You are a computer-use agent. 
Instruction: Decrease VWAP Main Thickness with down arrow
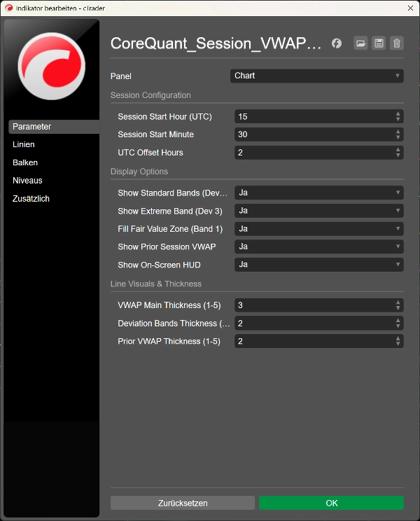coord(398,308)
